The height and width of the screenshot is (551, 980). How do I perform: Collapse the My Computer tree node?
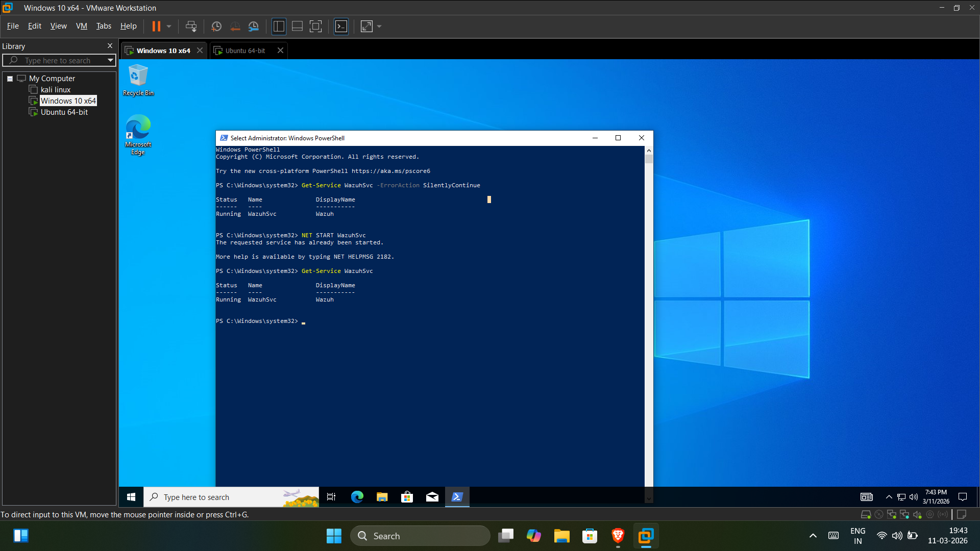(x=10, y=79)
